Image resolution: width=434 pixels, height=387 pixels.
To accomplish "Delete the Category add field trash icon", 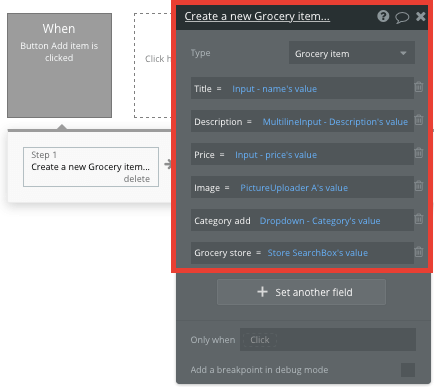I will coord(419,219).
